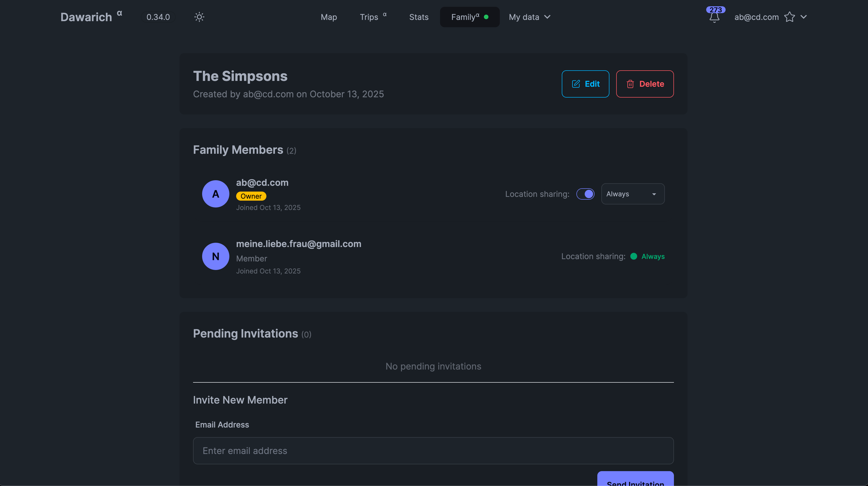868x486 pixels.
Task: Expand the user account chevron menu
Action: pos(804,17)
